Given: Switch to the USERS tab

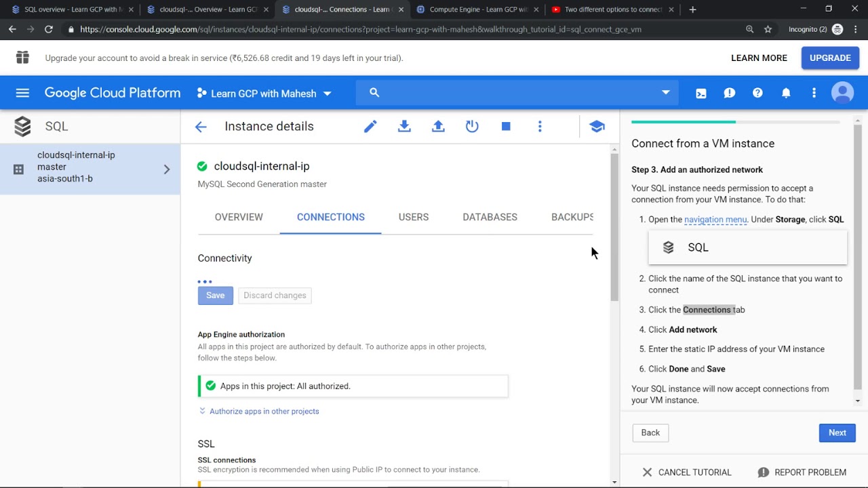Looking at the screenshot, I should pos(414,217).
